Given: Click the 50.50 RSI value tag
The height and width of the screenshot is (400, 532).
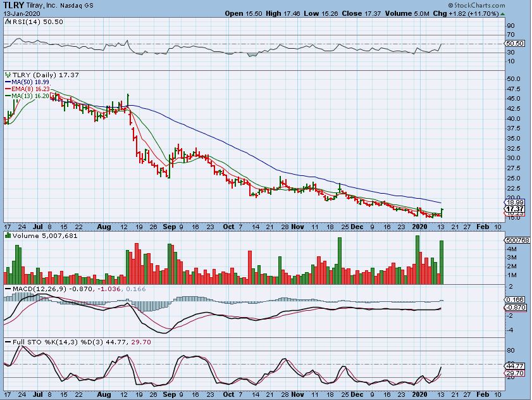Looking at the screenshot, I should [515, 44].
